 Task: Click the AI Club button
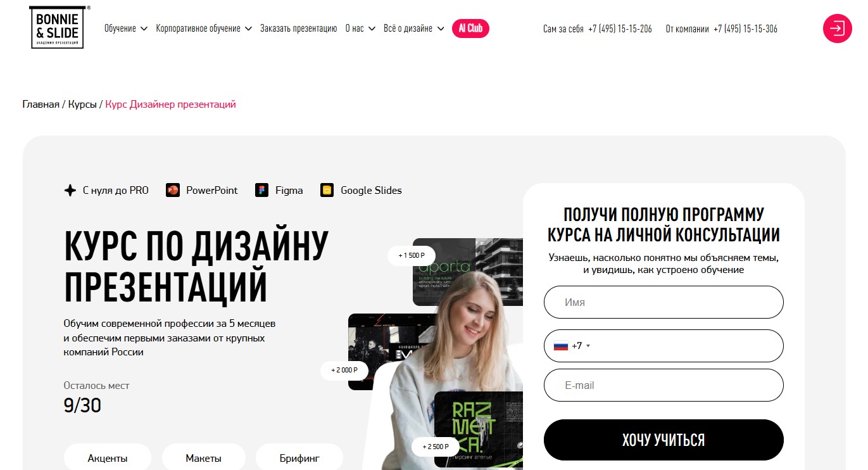point(470,29)
